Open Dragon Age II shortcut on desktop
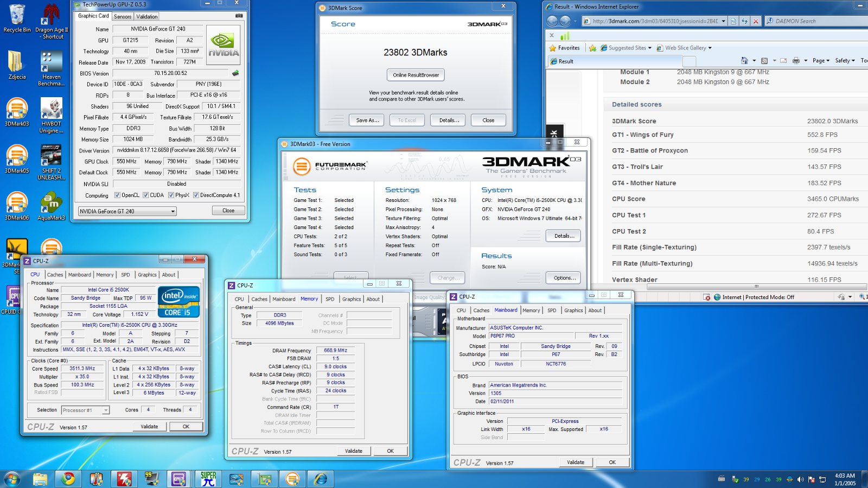 [52, 22]
